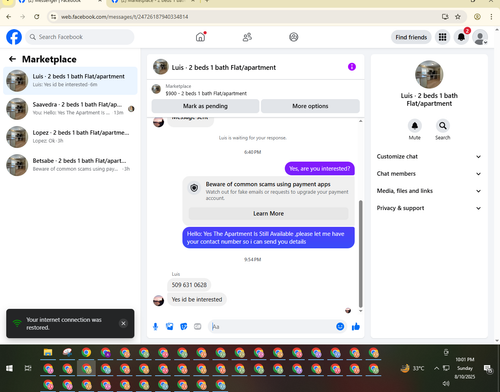Click the browser address bar URL

[125, 17]
